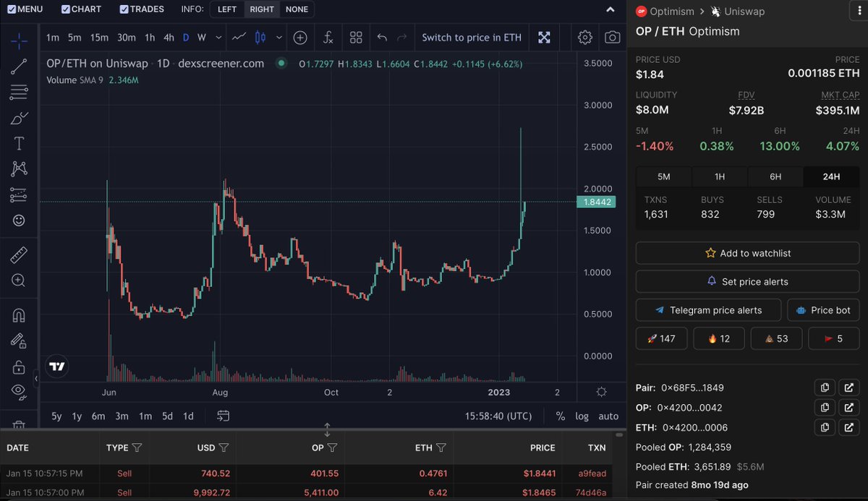Open the Fibonacci retracement tools
Screen dimensions: 868x501
tap(20, 93)
